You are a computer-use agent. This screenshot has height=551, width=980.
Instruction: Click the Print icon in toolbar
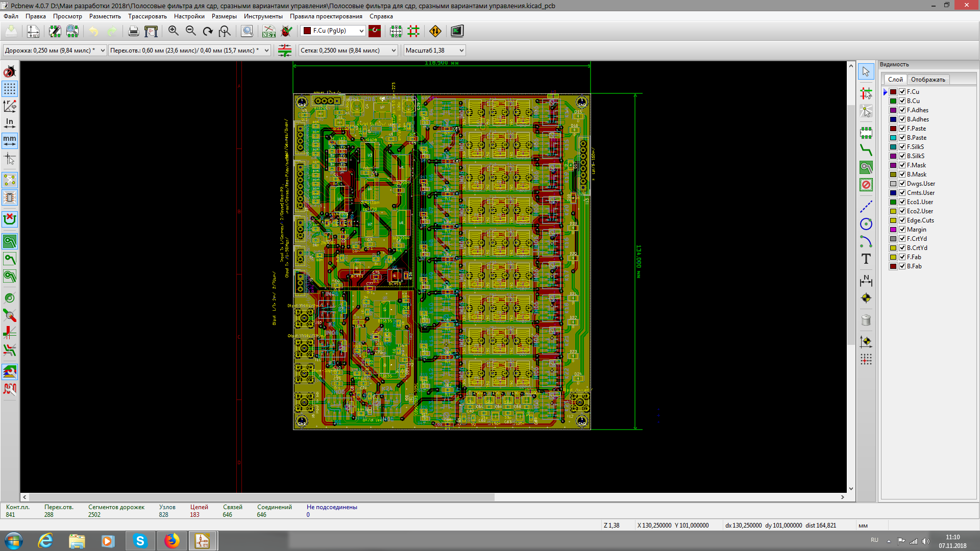click(133, 31)
